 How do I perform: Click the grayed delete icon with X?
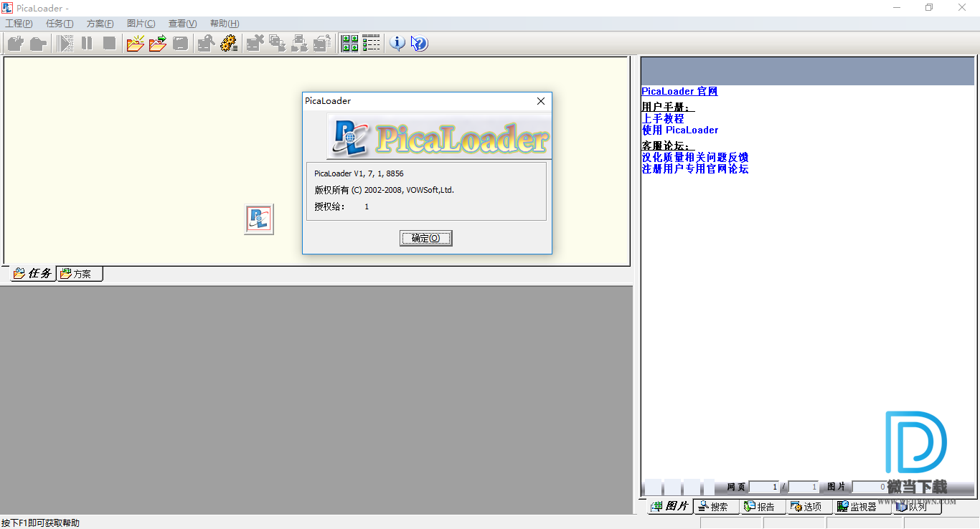[x=255, y=44]
